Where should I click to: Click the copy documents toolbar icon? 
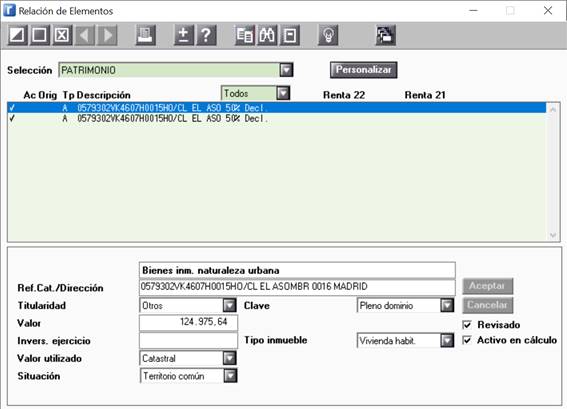click(x=244, y=35)
